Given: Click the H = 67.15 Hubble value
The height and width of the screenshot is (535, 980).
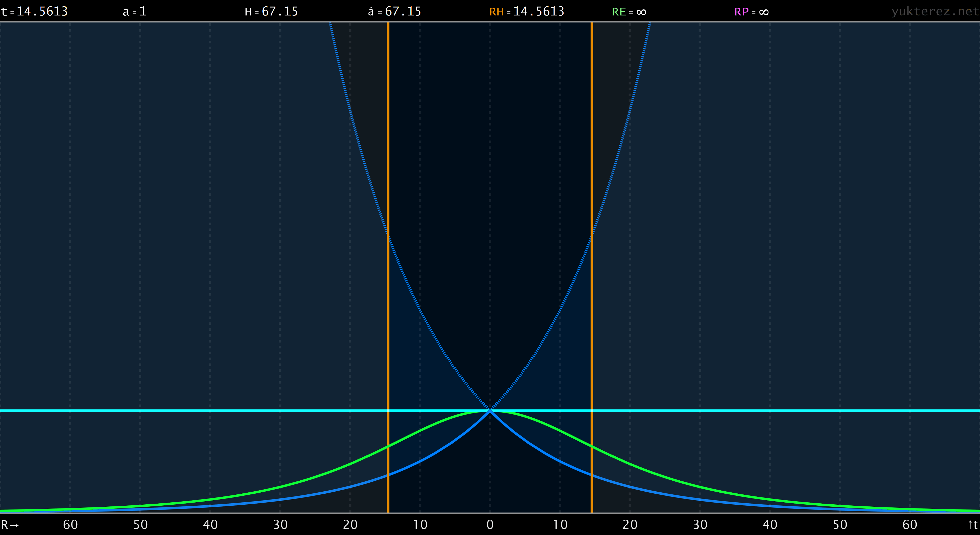Looking at the screenshot, I should click(271, 11).
